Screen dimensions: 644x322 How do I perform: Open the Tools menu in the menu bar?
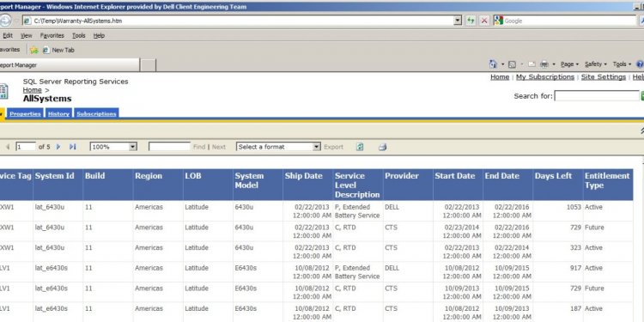pos(79,36)
